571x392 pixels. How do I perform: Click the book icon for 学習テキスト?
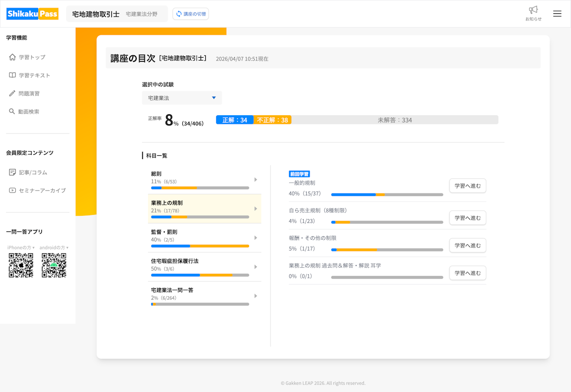(x=12, y=75)
